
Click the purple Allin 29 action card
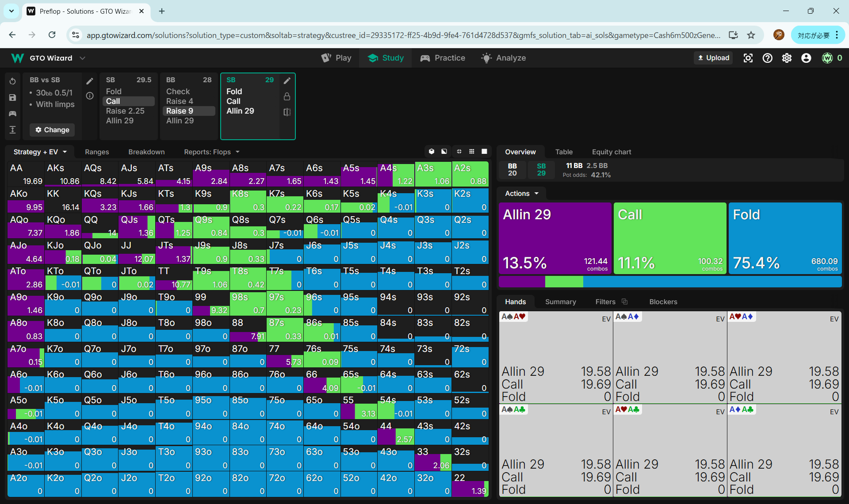tap(555, 238)
